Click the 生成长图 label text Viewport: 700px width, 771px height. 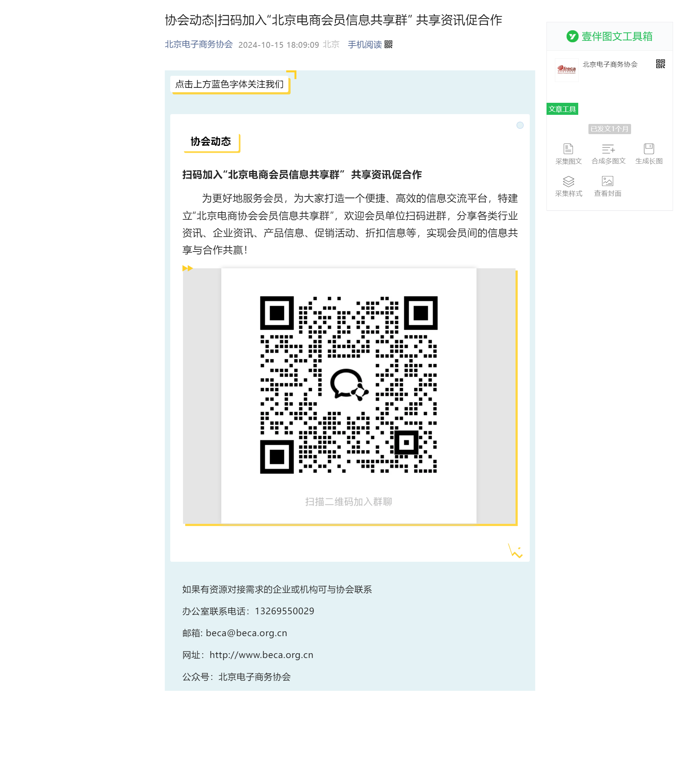tap(649, 161)
